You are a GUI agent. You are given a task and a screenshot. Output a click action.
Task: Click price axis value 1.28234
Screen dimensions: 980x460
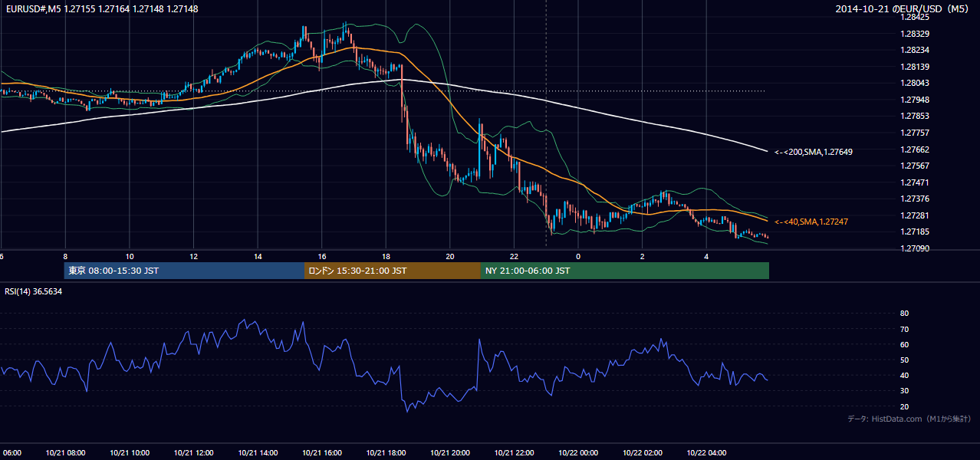pos(914,50)
